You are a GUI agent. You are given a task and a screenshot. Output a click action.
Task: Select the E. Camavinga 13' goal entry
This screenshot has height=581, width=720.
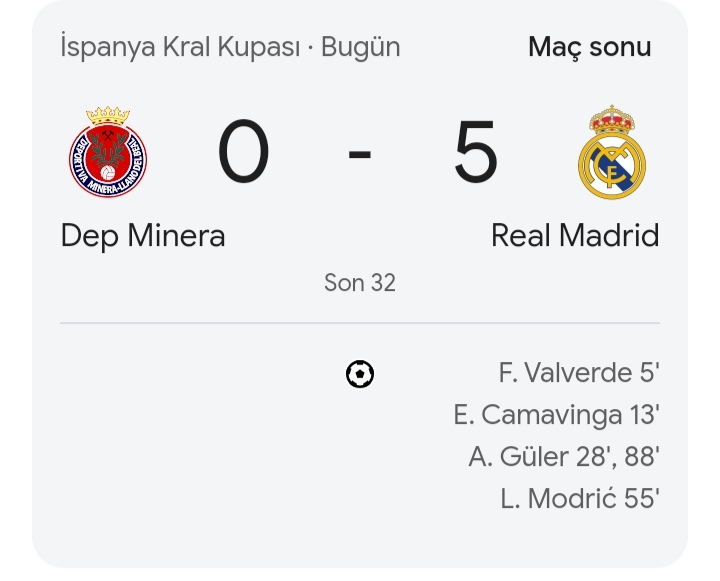pyautogui.click(x=557, y=415)
